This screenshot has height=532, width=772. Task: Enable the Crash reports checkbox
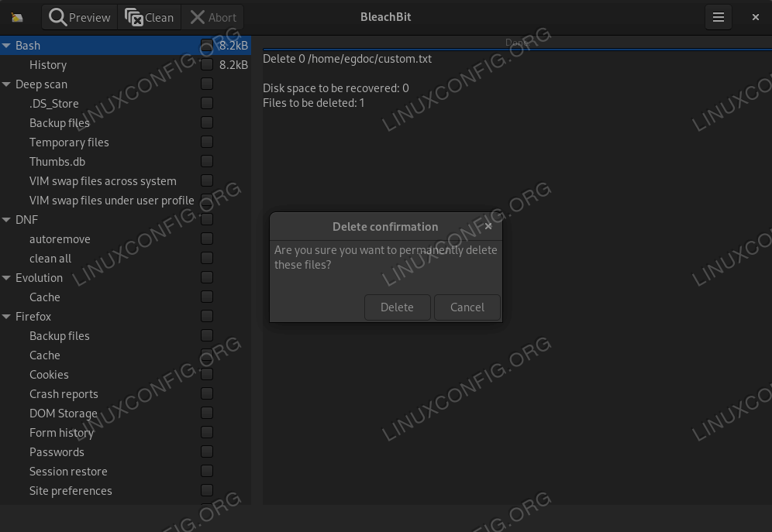207,394
